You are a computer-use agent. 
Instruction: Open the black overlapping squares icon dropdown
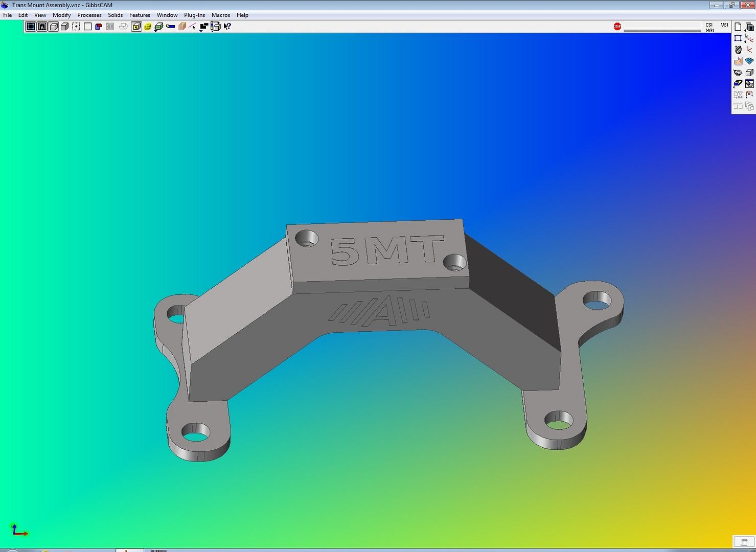(x=204, y=27)
